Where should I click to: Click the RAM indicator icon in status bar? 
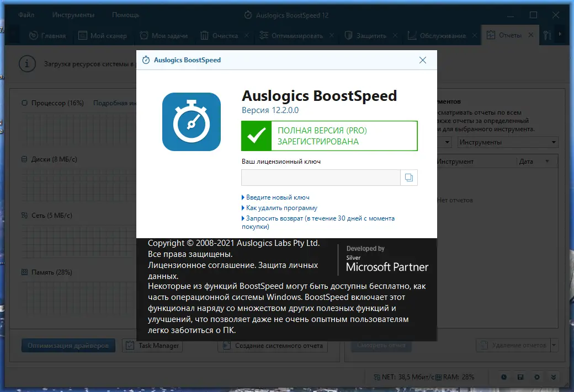438,377
